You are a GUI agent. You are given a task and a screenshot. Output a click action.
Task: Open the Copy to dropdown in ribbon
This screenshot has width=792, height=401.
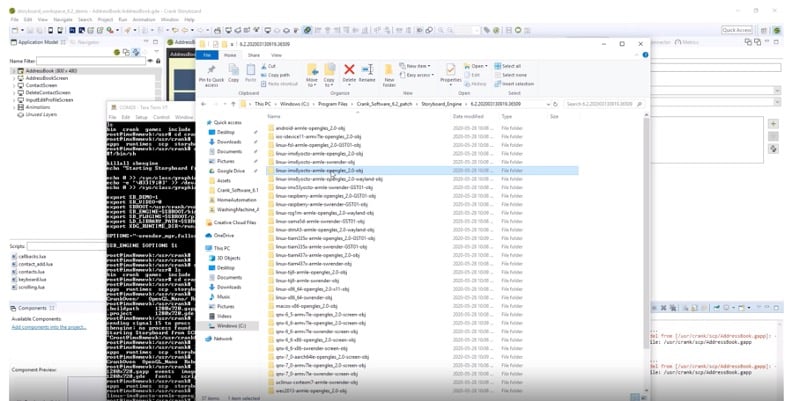pyautogui.click(x=329, y=82)
